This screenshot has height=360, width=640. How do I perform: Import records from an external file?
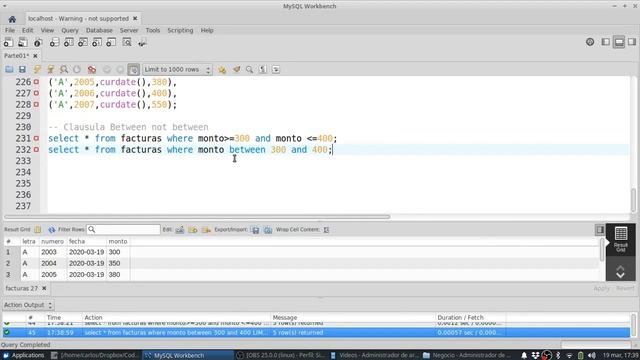(268, 230)
